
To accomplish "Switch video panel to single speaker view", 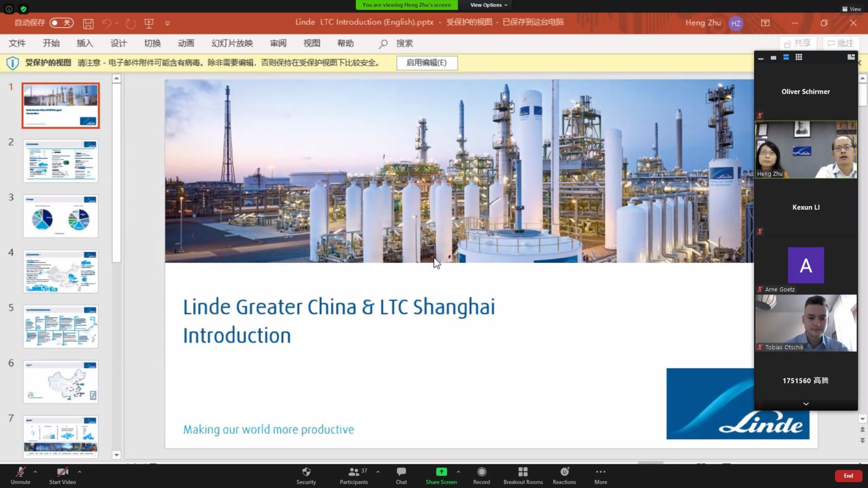I will [773, 57].
